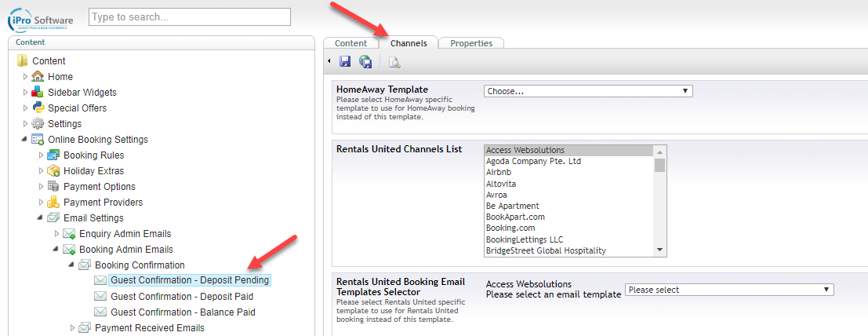Expand the Holiday Extras node

41,171
